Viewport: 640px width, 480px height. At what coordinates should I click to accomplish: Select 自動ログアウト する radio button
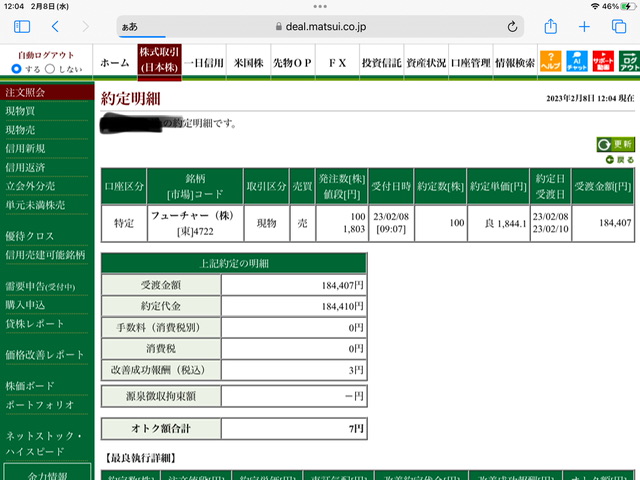click(16, 69)
